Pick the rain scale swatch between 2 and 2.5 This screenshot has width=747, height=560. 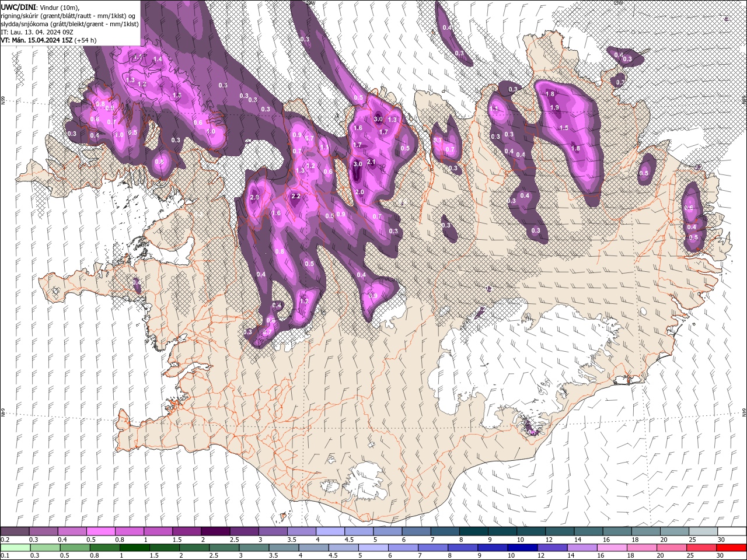194,548
